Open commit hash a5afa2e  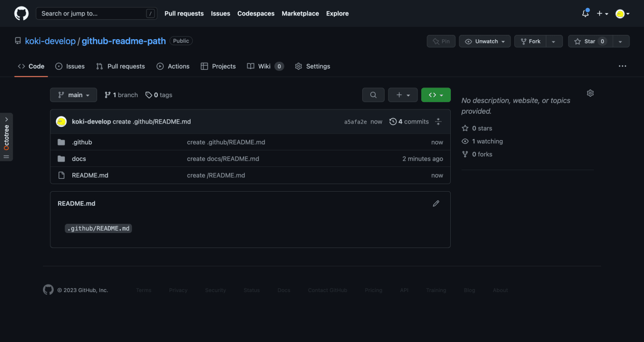click(x=355, y=122)
